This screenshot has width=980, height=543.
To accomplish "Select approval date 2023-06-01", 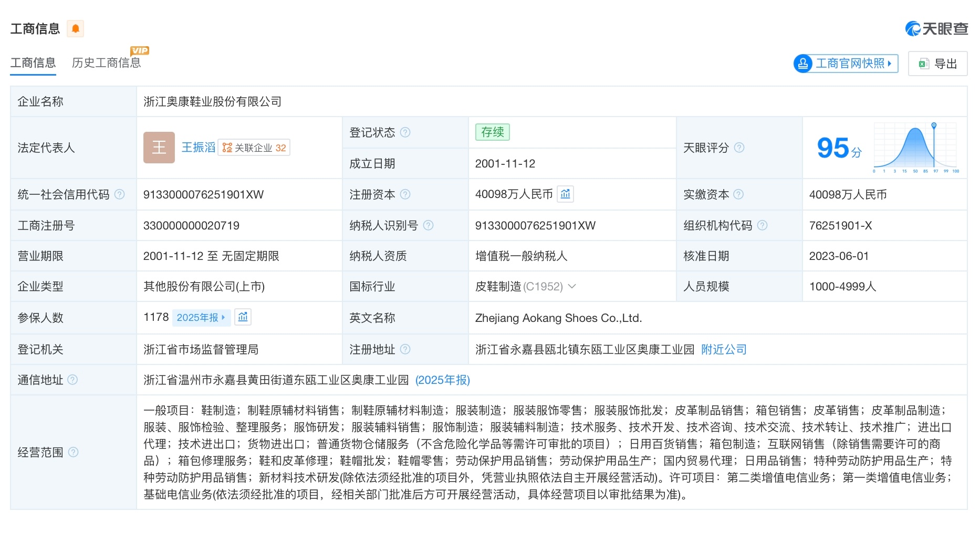I will (x=839, y=256).
